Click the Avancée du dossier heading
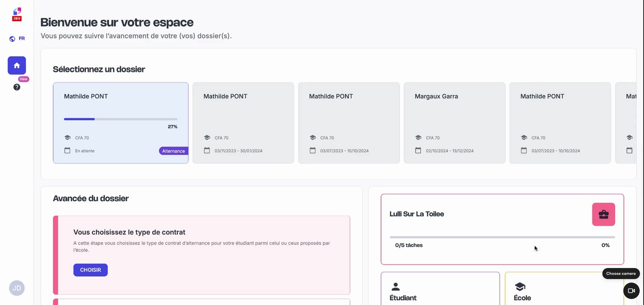The width and height of the screenshot is (644, 305). 91,198
